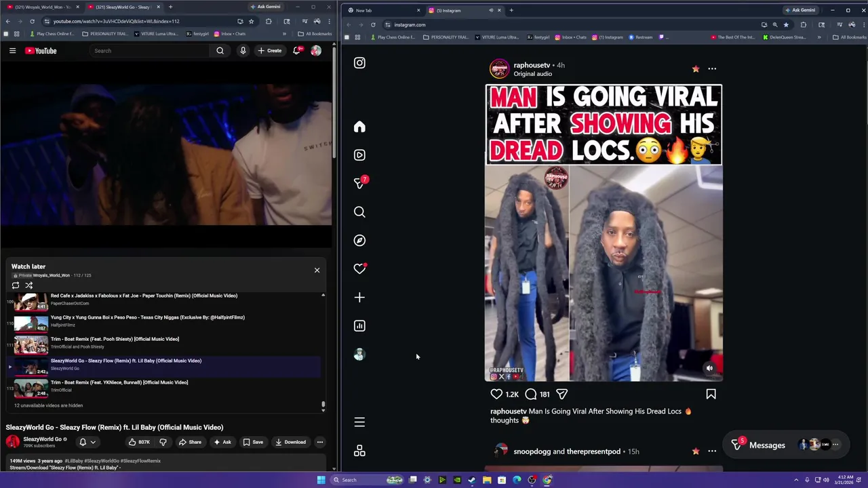This screenshot has width=868, height=488.
Task: Toggle favorite star on raphousetv post
Action: [695, 68]
